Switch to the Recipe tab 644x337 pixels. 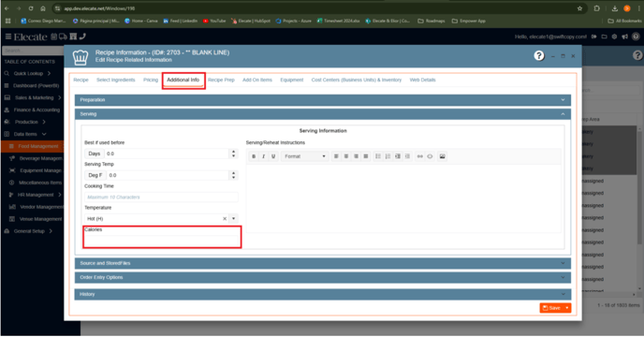tap(80, 80)
